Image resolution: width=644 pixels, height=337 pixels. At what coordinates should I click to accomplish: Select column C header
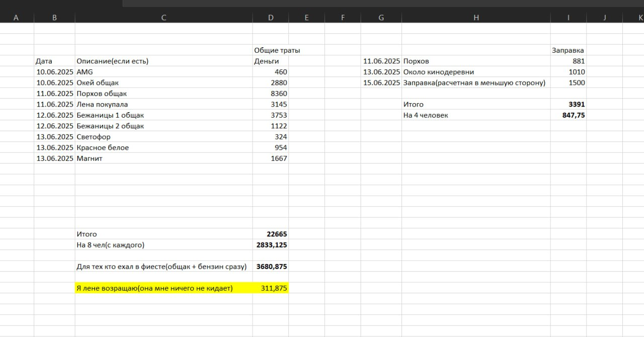click(x=164, y=18)
